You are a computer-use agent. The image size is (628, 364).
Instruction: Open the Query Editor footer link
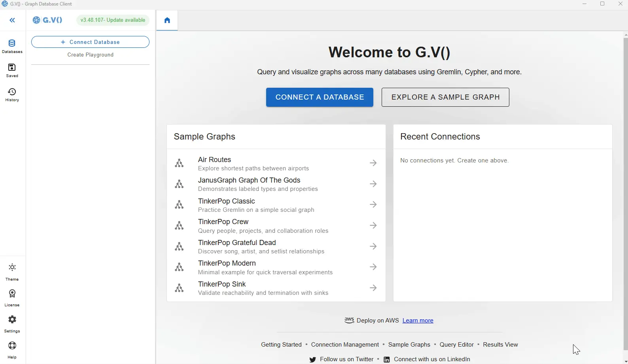pyautogui.click(x=456, y=345)
